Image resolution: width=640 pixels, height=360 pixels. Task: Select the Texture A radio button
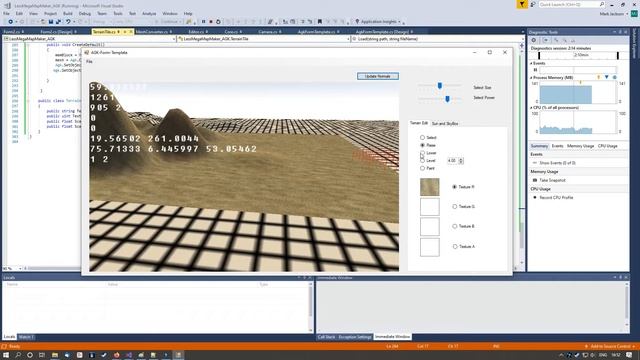point(454,247)
